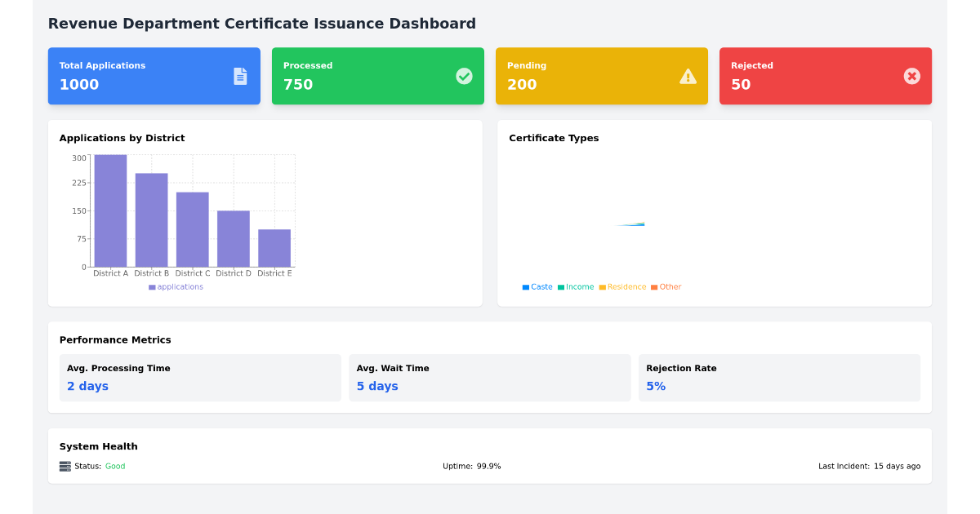The height and width of the screenshot is (514, 980).
Task: Click the X icon on Rejected card
Action: point(911,76)
